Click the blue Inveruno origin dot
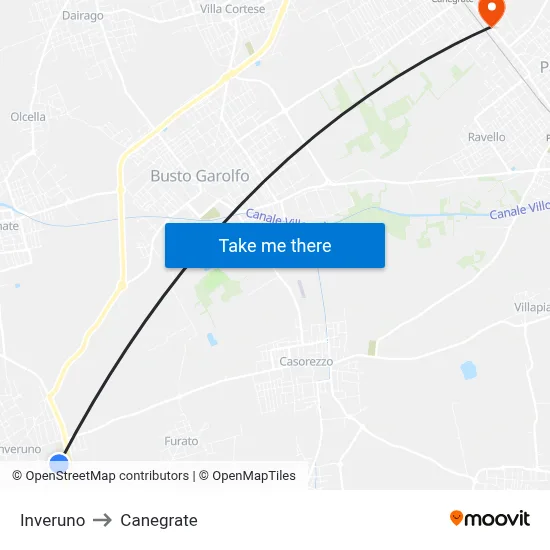Image resolution: width=550 pixels, height=550 pixels. [59, 463]
